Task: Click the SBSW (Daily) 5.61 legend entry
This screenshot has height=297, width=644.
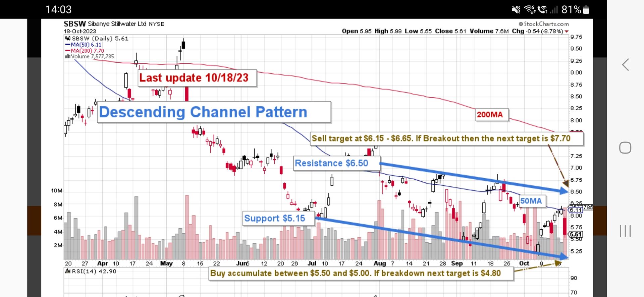Action: click(x=97, y=39)
